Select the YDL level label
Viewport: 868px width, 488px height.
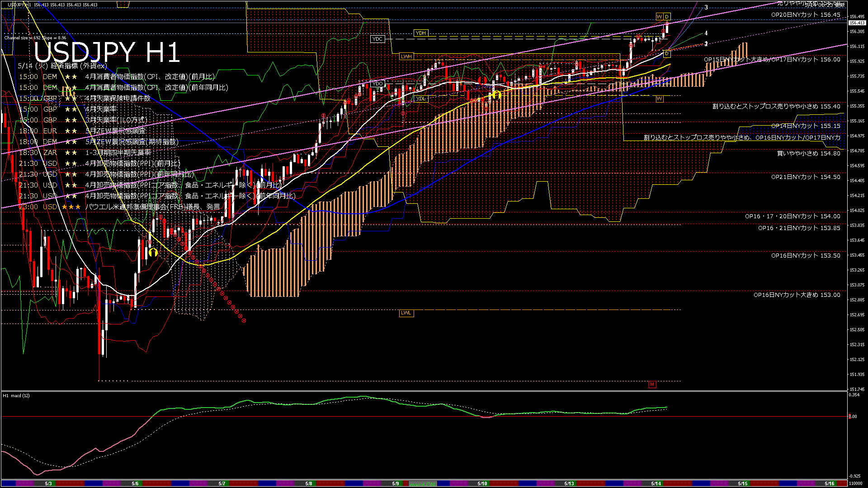pyautogui.click(x=420, y=99)
